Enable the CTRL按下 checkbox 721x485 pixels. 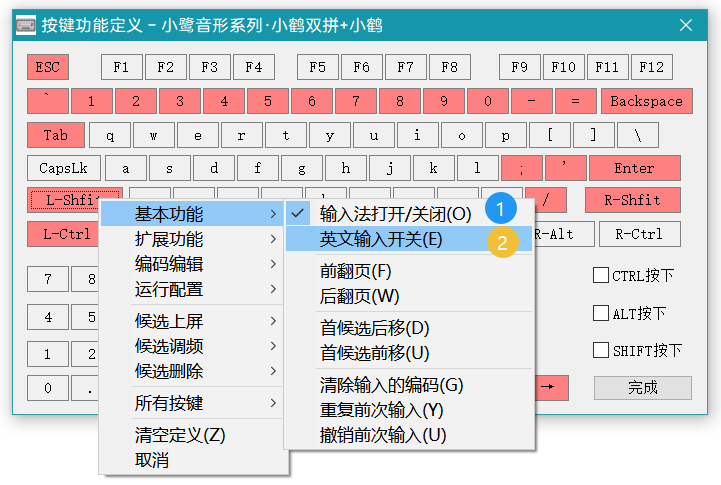(601, 275)
